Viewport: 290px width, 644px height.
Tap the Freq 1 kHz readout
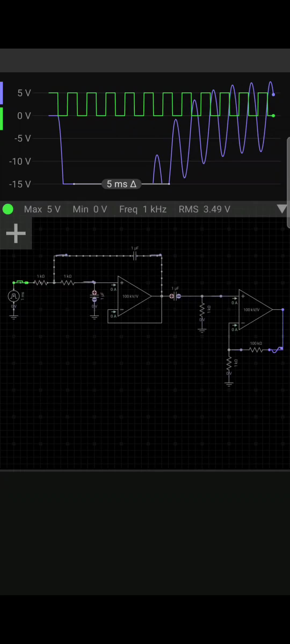point(143,209)
